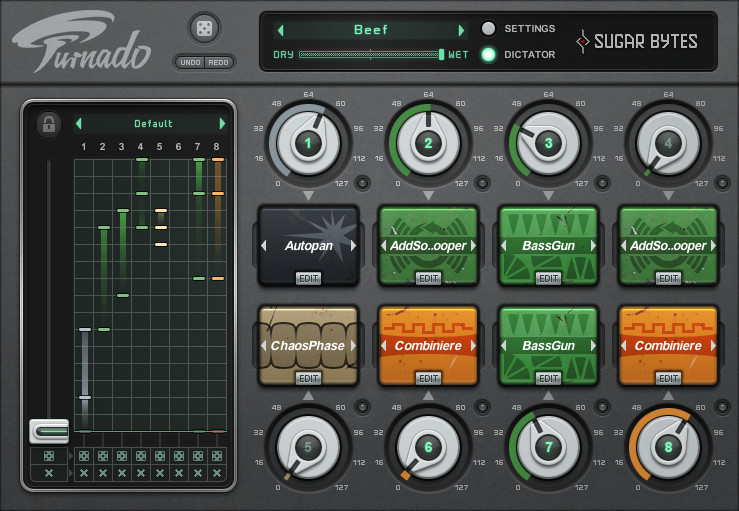
Task: Open the Default dictator preset menu
Action: (153, 124)
